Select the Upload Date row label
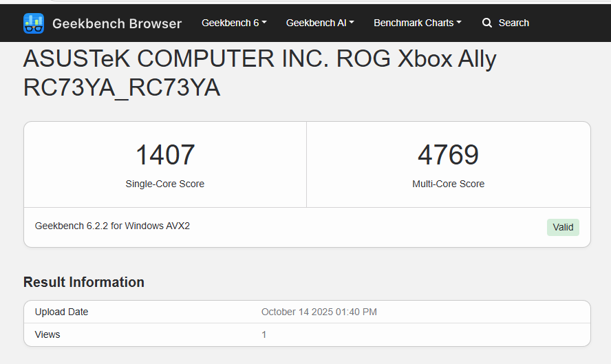Viewport: 611px width, 364px height. [61, 312]
